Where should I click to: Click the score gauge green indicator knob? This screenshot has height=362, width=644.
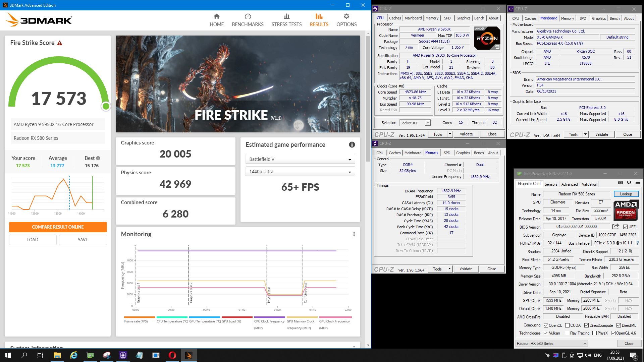point(106,107)
